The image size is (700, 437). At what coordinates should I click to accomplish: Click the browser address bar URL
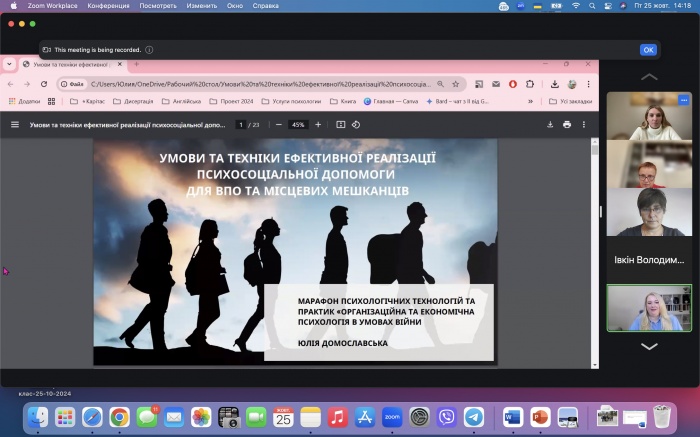tap(261, 84)
